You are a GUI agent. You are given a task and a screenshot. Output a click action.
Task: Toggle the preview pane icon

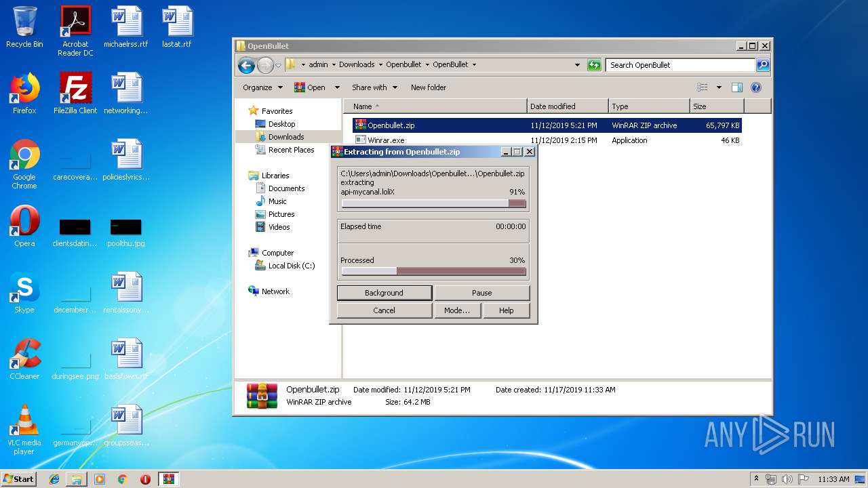click(x=737, y=87)
